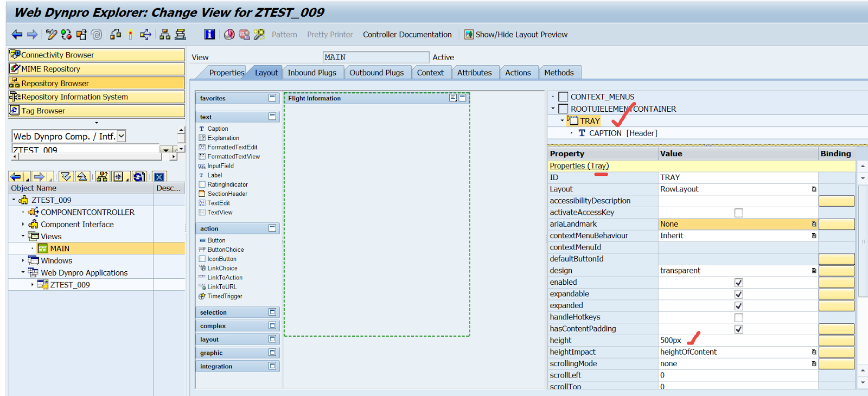The width and height of the screenshot is (868, 396).
Task: Open the Repository Information System
Action: tap(97, 97)
